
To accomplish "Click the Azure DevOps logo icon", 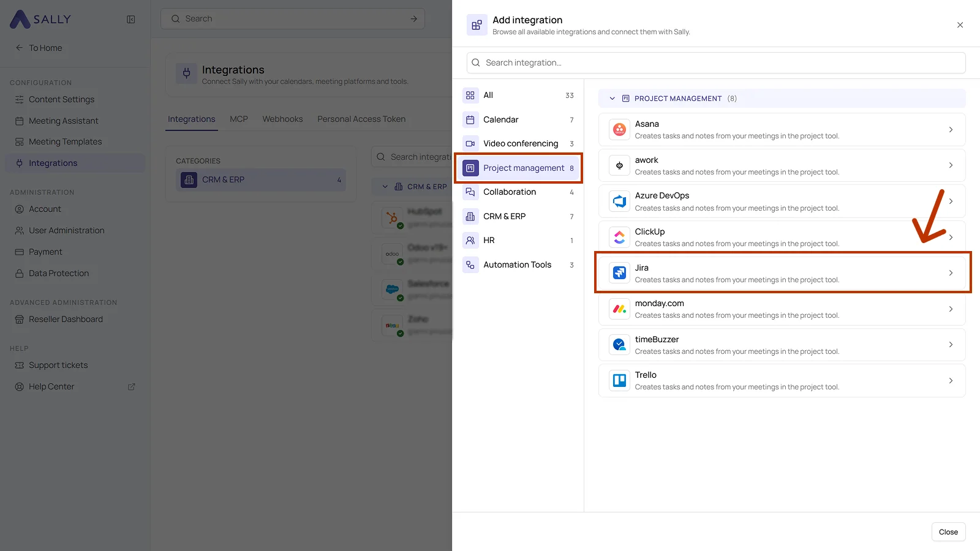I will pos(619,201).
